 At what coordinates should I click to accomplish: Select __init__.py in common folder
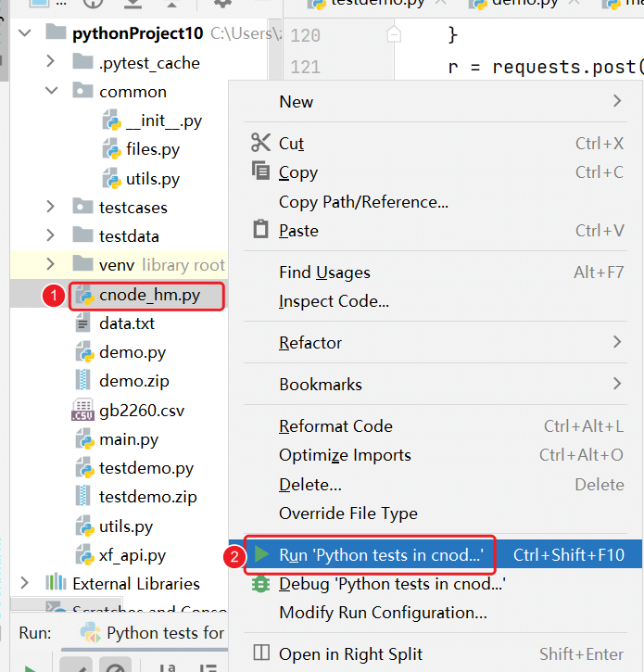(164, 120)
